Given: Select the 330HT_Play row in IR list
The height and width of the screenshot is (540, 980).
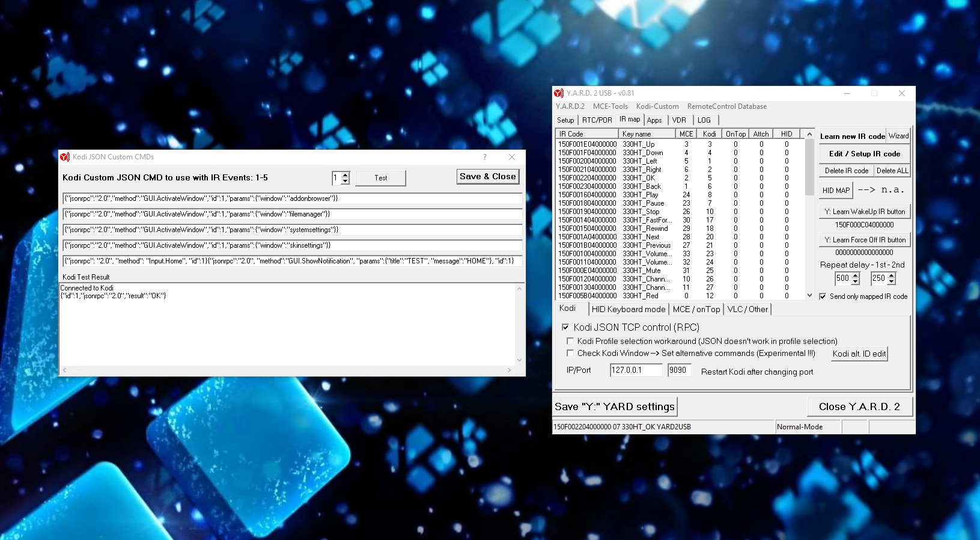Looking at the screenshot, I should click(x=680, y=195).
